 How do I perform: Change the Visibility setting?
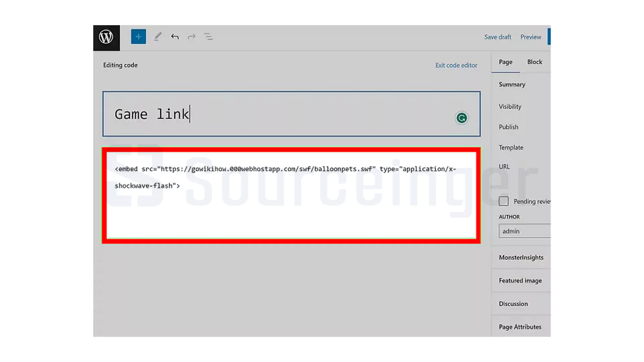510,107
